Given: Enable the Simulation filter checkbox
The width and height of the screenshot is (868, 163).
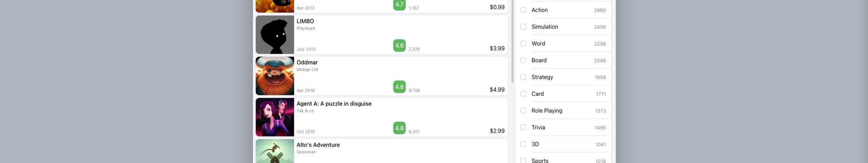Looking at the screenshot, I should coord(523,27).
